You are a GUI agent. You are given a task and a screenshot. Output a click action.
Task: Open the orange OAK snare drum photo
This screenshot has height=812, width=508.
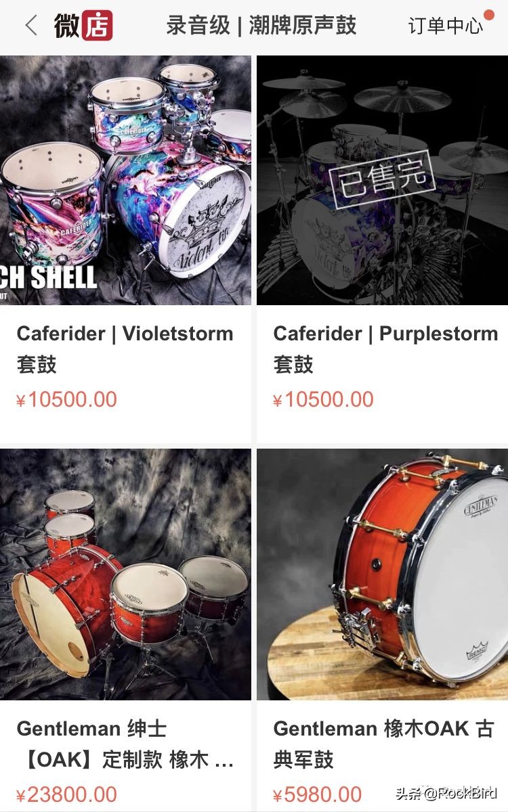coord(382,574)
